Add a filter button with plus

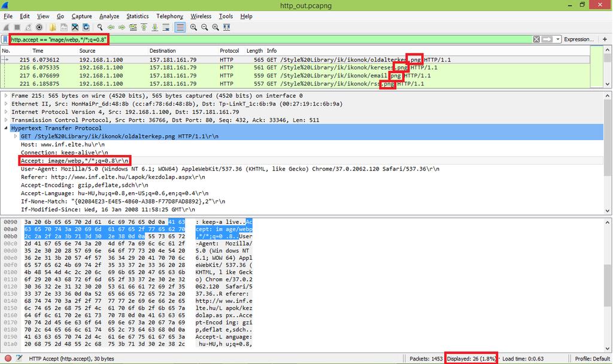(x=605, y=40)
